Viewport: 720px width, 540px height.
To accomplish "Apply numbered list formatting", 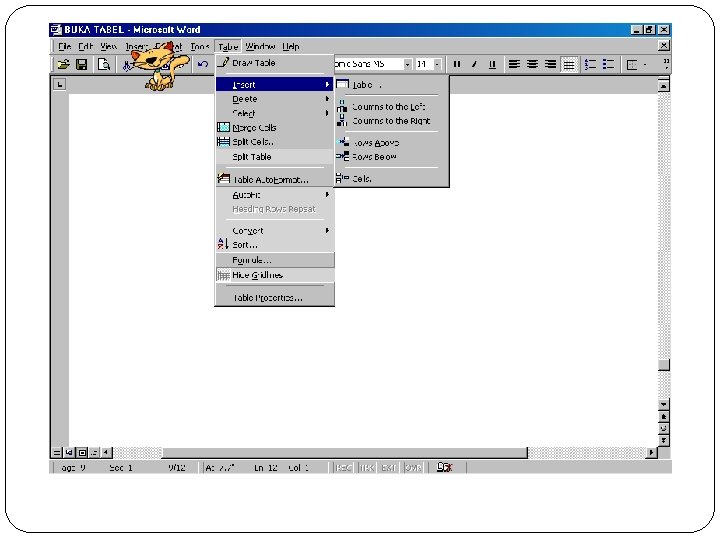I will click(x=591, y=64).
